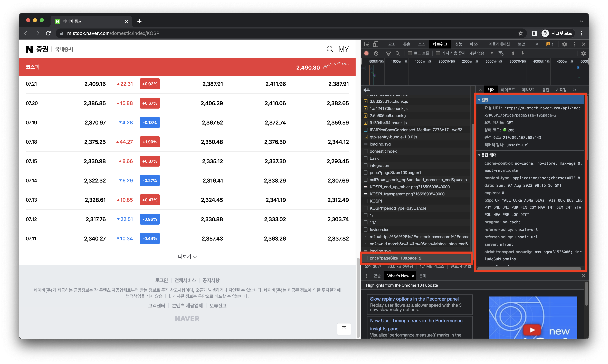608x364 pixels.
Task: Close the What's New tab
Action: [x=413, y=276]
